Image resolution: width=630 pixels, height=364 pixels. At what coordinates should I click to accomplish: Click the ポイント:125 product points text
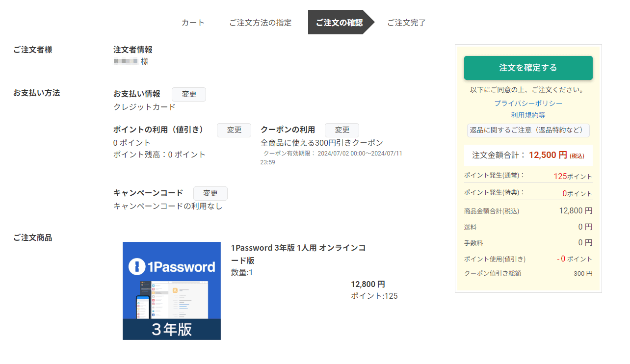374,296
